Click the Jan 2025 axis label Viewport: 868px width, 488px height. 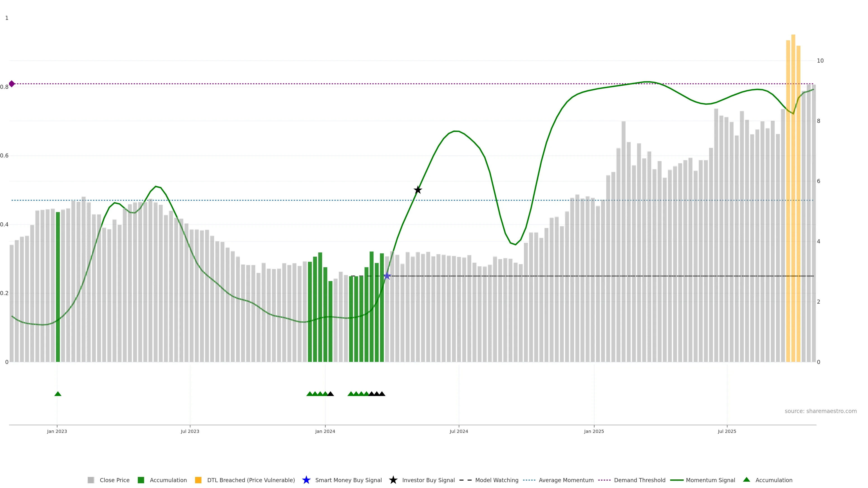[594, 431]
